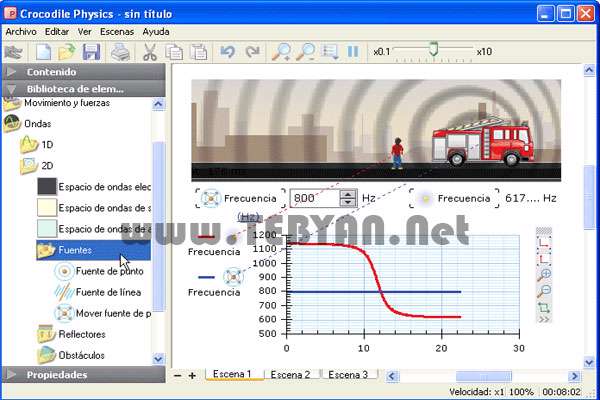Expand the Propiedades panel

[x=83, y=374]
